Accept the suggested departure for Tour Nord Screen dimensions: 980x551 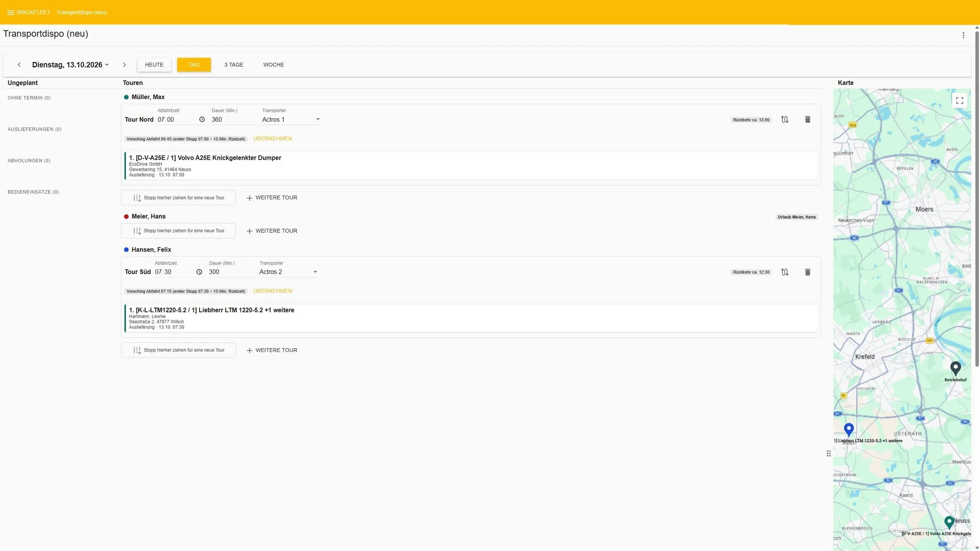coord(273,139)
